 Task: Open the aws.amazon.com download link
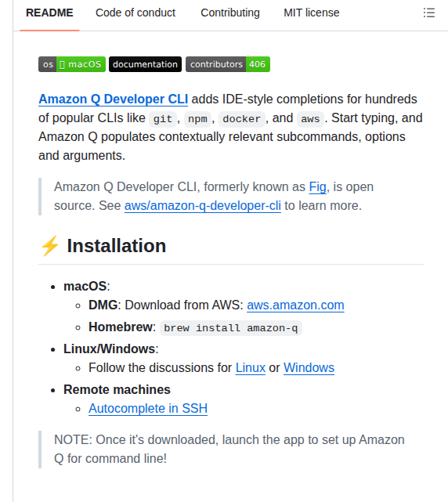tap(295, 305)
